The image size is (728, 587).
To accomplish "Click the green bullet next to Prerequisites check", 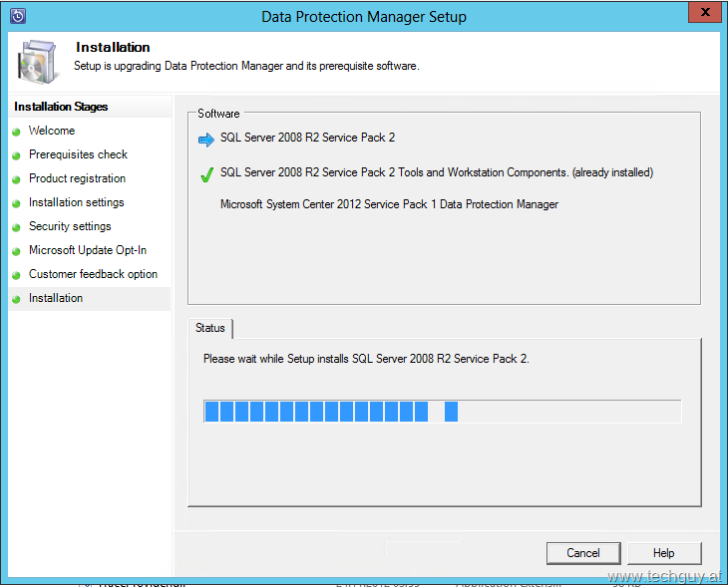I will coord(16,155).
